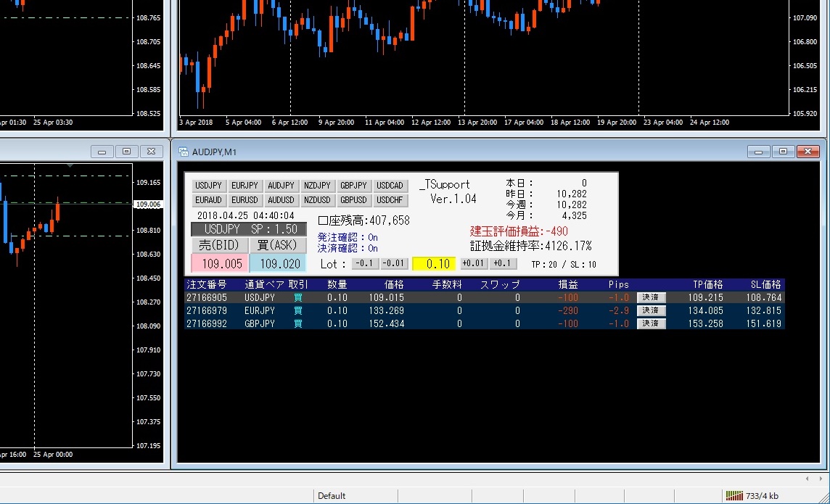Click the TP価格 column header
The width and height of the screenshot is (830, 504).
(x=707, y=284)
